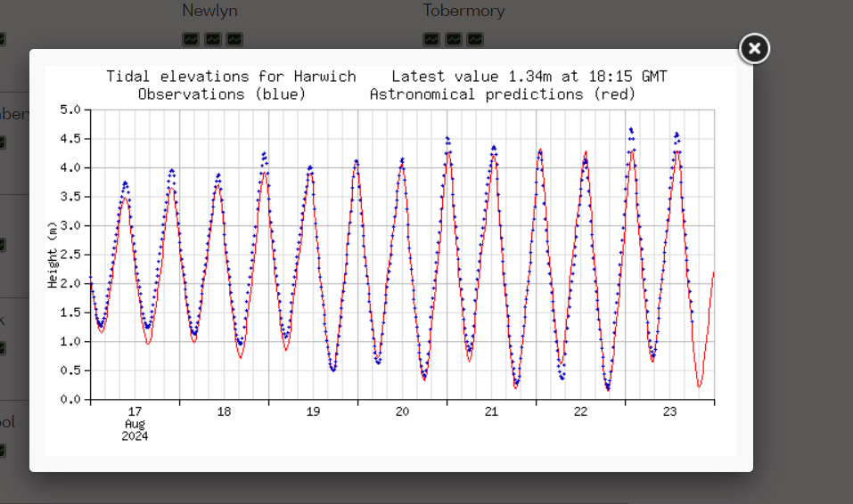Open Newlyn's last chart icon
The height and width of the screenshot is (504, 853).
(234, 39)
